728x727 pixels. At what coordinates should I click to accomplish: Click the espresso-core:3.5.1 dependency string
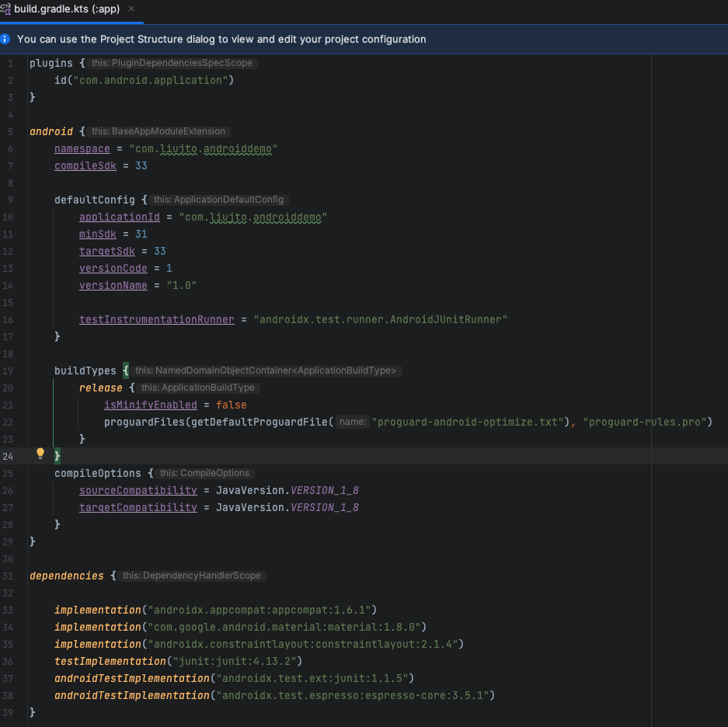(x=353, y=695)
